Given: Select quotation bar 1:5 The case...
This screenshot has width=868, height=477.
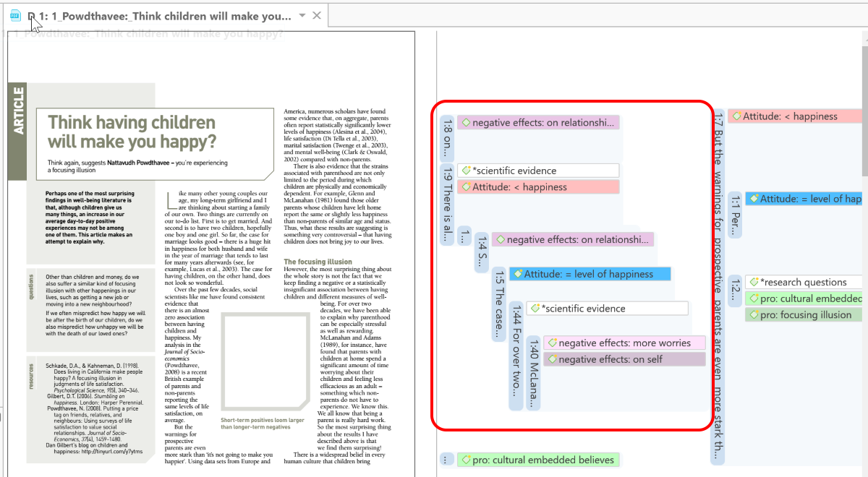Looking at the screenshot, I should point(499,304).
